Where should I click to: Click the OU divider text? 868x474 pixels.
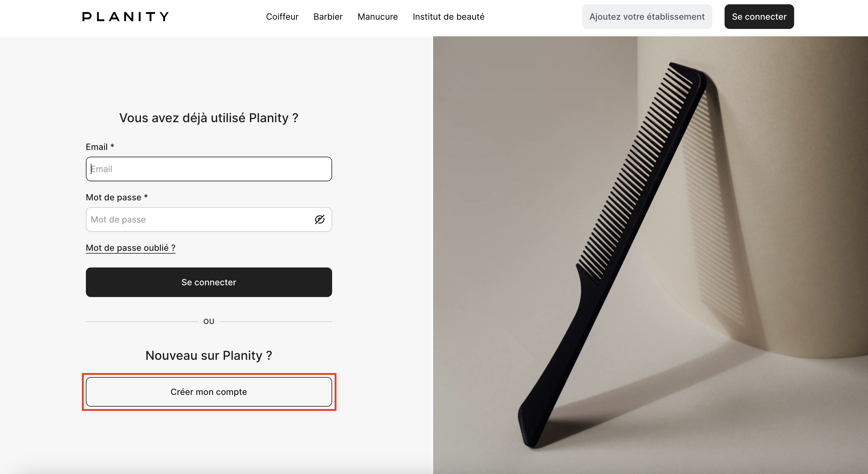pos(209,321)
